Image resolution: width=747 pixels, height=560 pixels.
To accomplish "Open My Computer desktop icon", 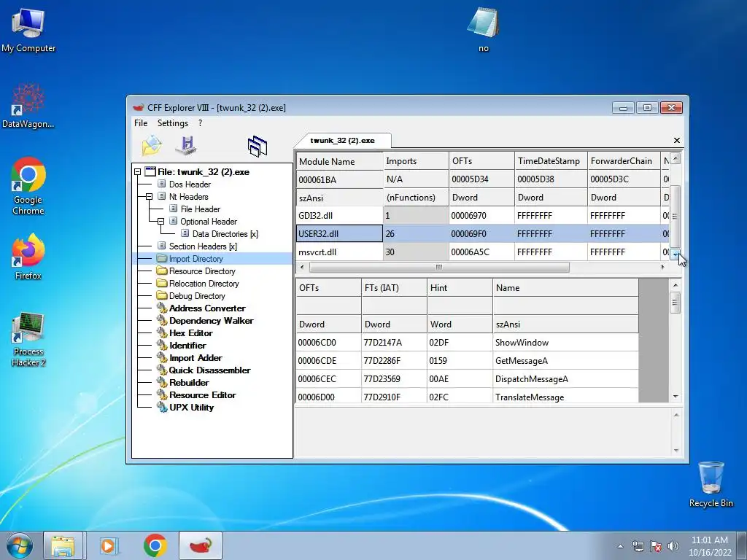I will (28, 30).
